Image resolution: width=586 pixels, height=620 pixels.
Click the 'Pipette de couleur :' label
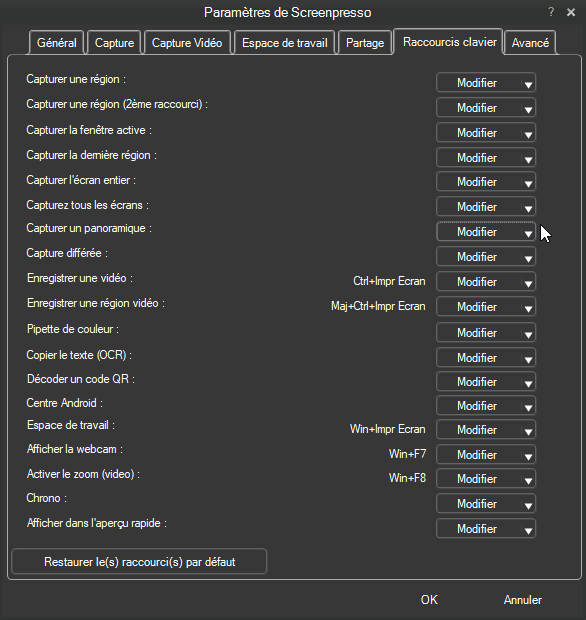point(73,329)
